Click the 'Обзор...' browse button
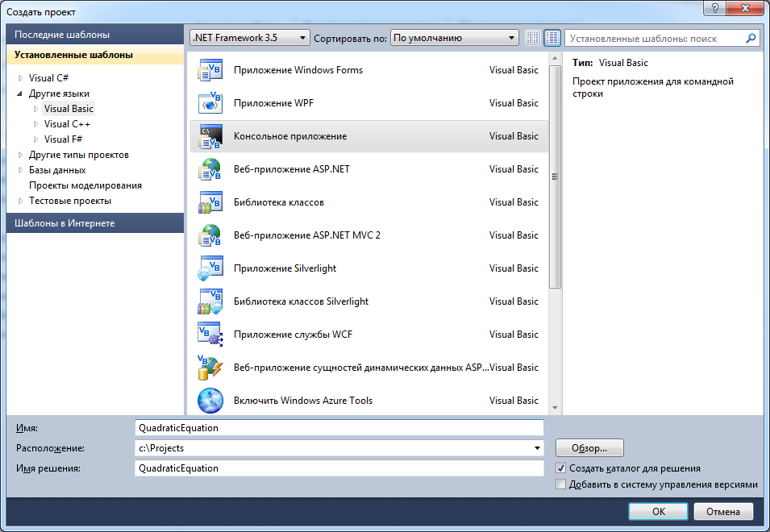This screenshot has width=770, height=532. tap(589, 448)
